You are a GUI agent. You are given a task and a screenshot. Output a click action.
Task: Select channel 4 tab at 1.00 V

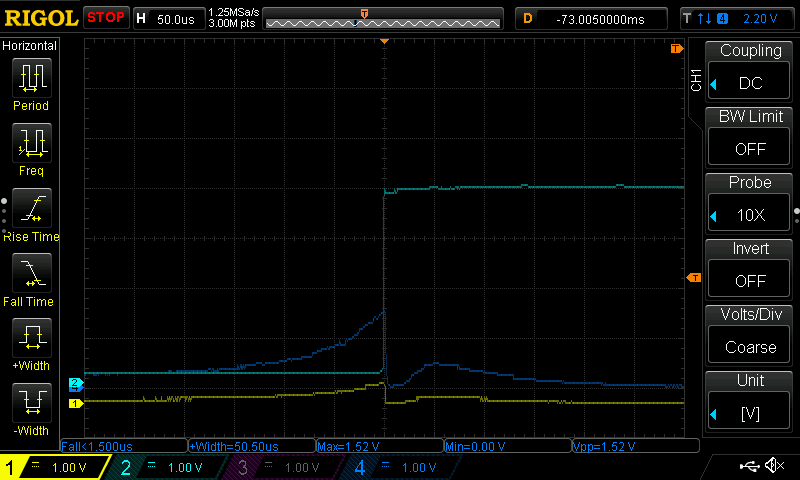click(401, 467)
